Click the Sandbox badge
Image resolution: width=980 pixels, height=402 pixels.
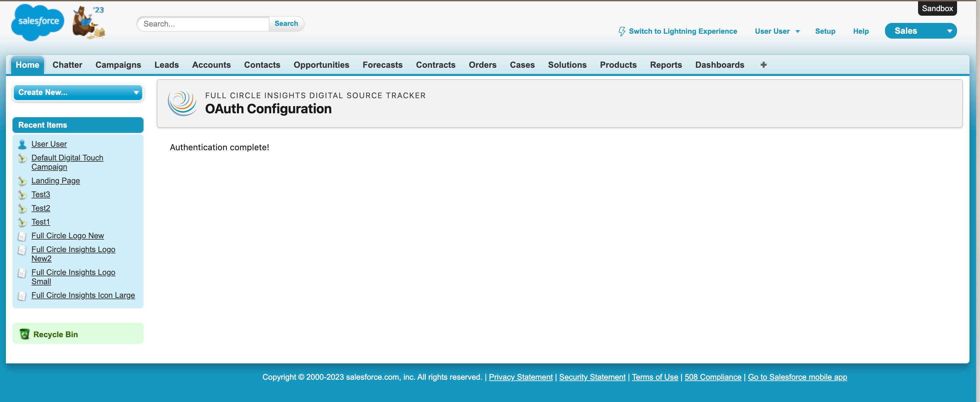click(x=937, y=9)
